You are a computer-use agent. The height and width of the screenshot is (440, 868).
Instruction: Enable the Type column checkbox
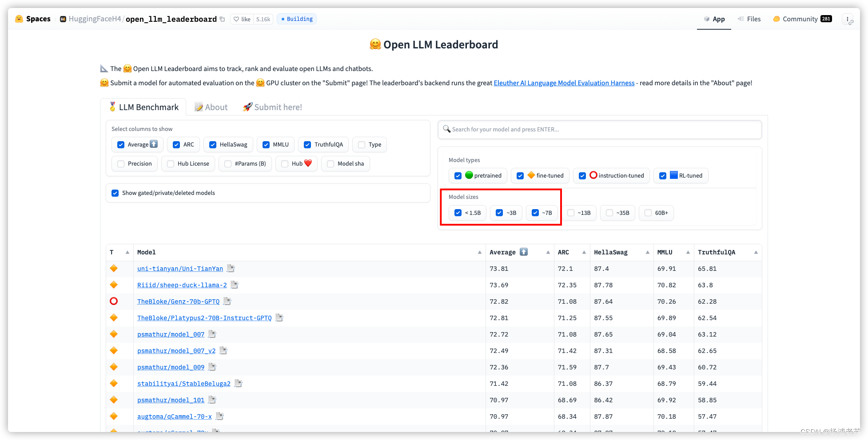(362, 145)
